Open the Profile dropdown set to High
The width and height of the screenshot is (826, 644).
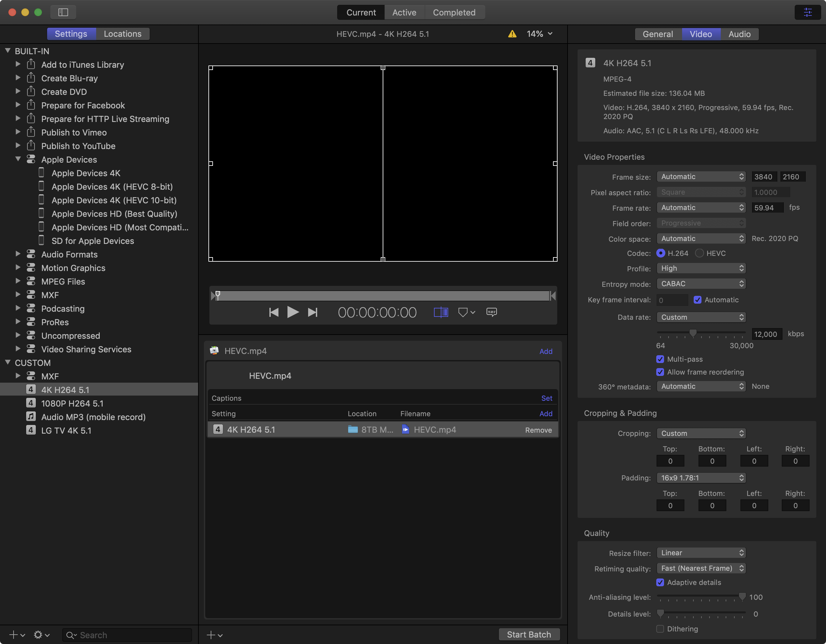coord(701,268)
